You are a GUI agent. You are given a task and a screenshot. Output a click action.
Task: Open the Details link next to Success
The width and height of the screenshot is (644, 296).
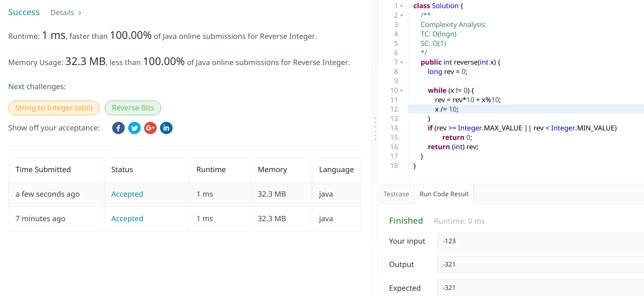click(x=65, y=13)
